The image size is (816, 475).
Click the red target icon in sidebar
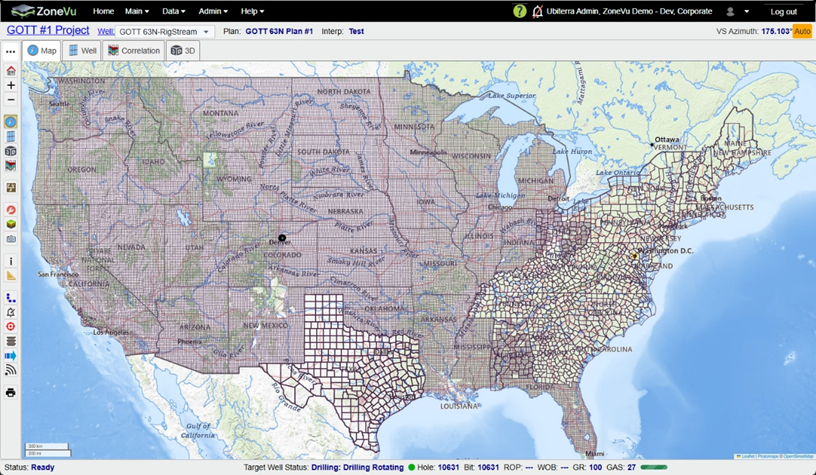[10, 327]
